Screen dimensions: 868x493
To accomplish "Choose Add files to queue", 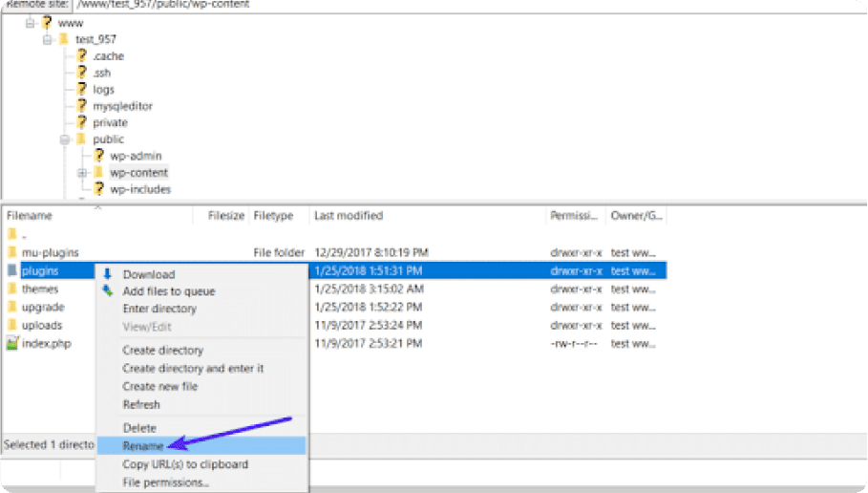I will point(201,291).
